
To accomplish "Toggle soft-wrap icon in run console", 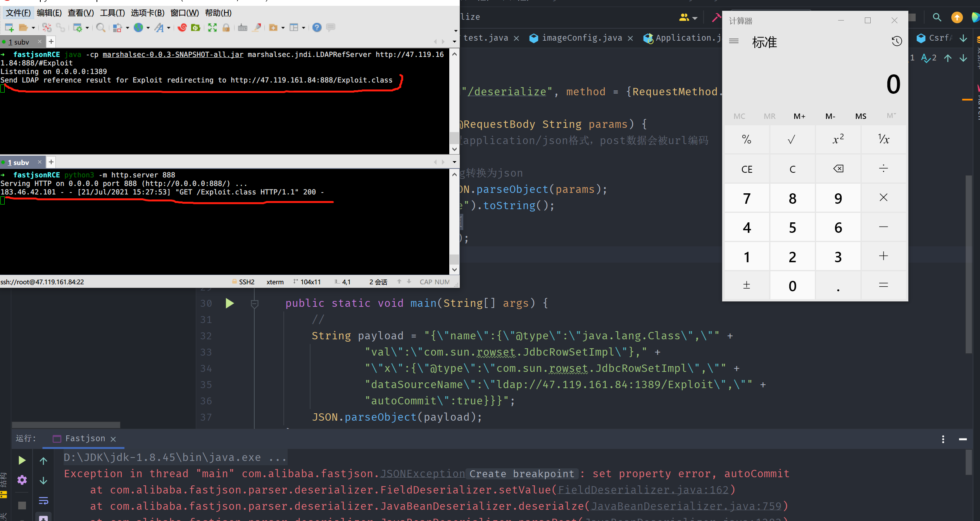I will coord(43,500).
